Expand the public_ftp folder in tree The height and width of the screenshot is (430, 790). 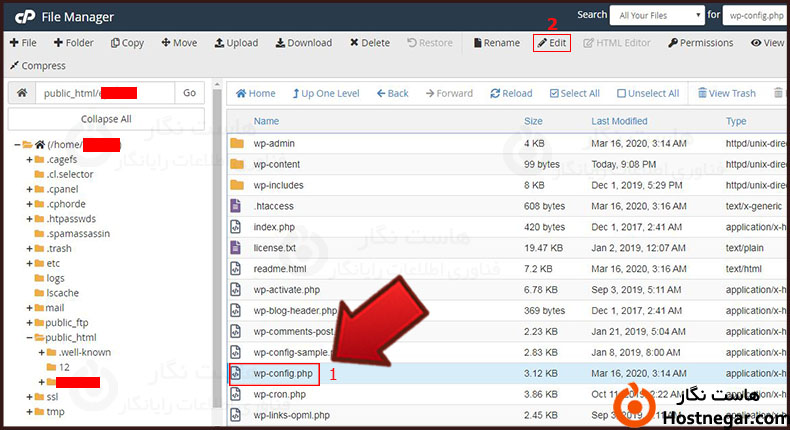click(29, 323)
